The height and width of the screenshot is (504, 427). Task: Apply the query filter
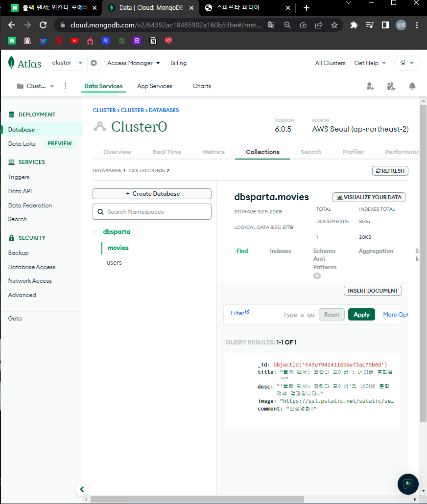click(361, 314)
